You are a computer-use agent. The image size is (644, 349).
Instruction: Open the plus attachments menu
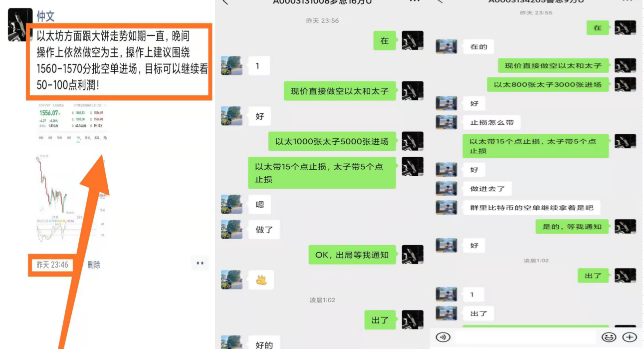pyautogui.click(x=630, y=337)
